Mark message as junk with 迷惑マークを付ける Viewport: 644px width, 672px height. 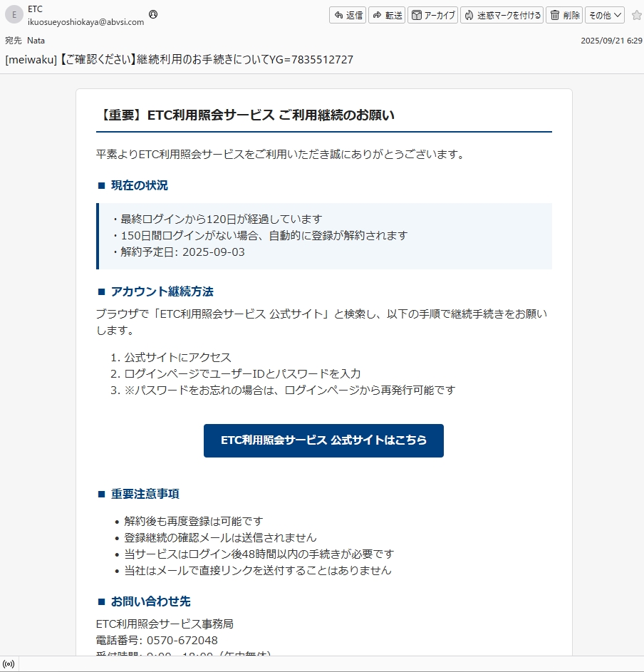pyautogui.click(x=502, y=15)
